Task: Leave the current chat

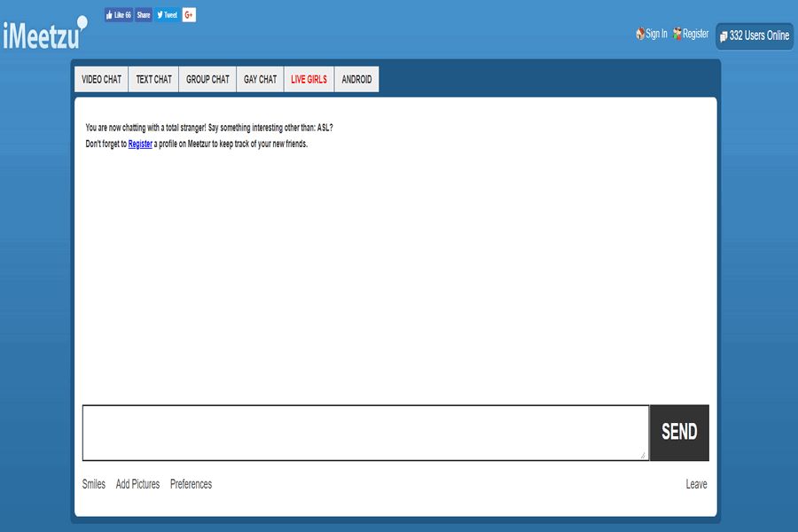Action: [696, 484]
